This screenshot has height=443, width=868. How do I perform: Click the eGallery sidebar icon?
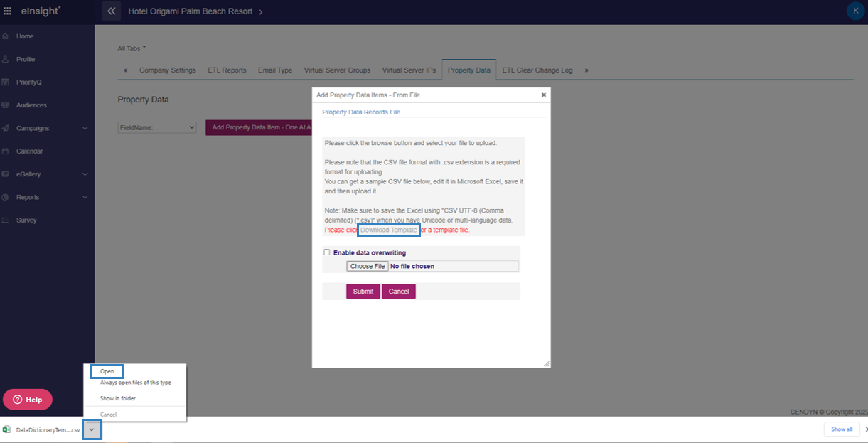point(6,174)
